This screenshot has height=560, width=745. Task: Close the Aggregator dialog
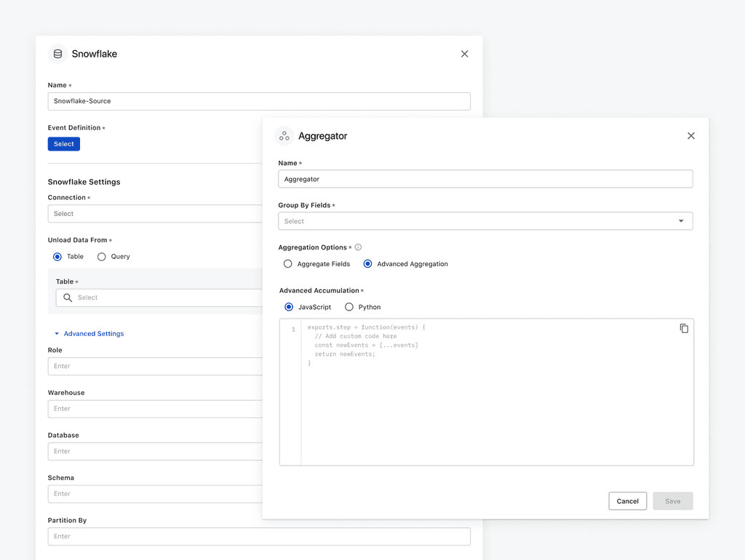tap(691, 136)
